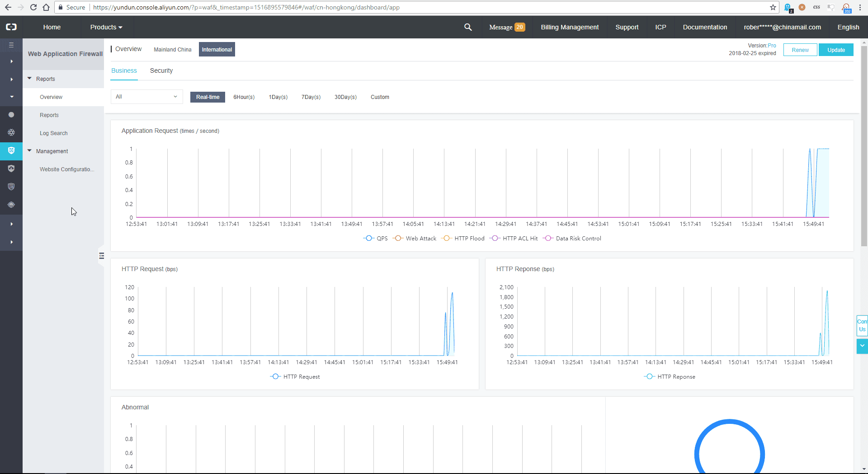This screenshot has height=474, width=868.
Task: Select the highlighted Web Application Firewall shield icon
Action: [x=11, y=150]
